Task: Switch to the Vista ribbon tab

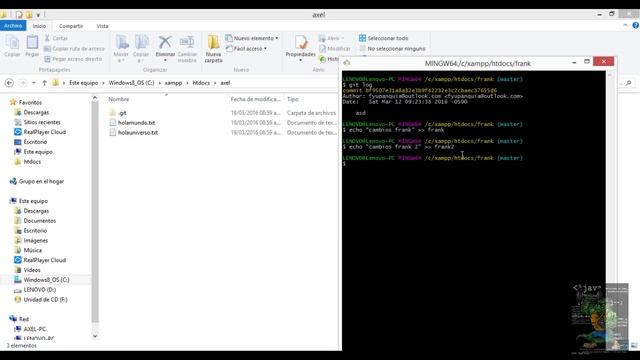Action: point(102,26)
